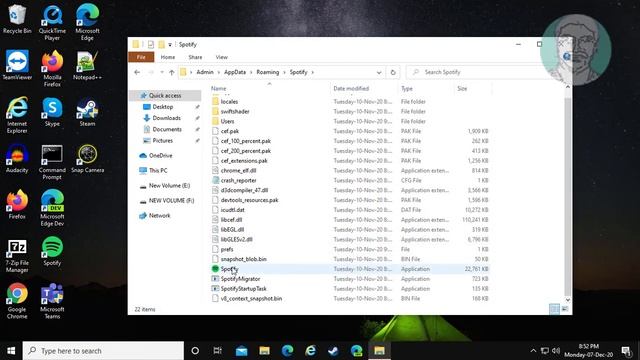Click the taskbar search box
This screenshot has width=640, height=360.
tap(103, 351)
